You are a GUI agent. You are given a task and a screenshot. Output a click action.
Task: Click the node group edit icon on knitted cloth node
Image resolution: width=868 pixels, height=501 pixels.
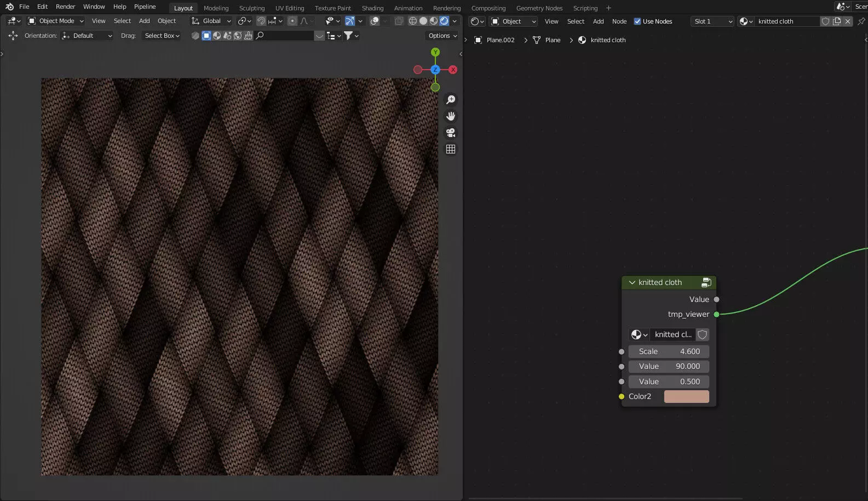point(706,282)
